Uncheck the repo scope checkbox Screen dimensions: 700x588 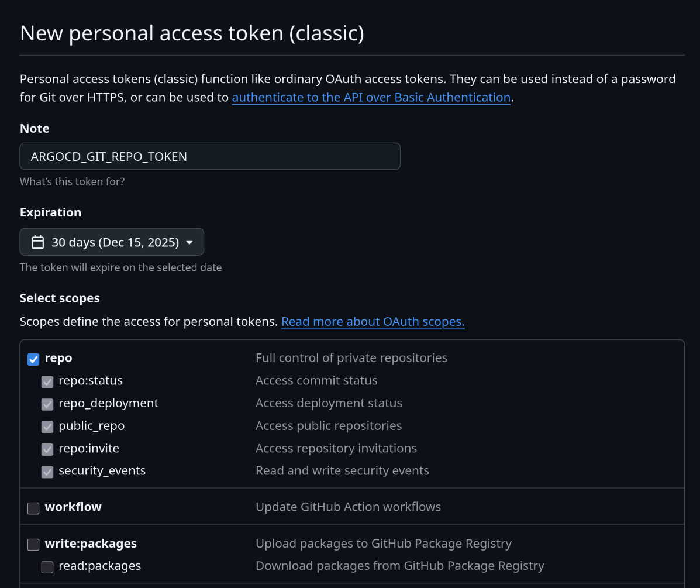[x=33, y=359]
